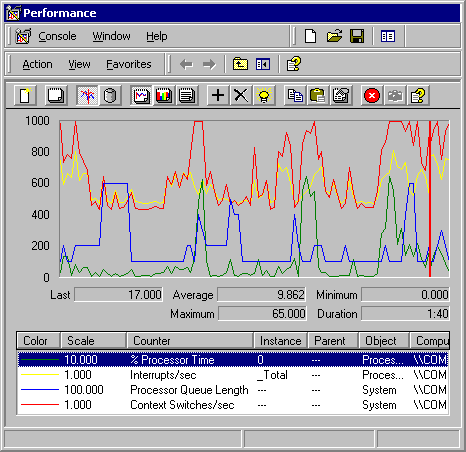Screen dimensions: 466x452
Task: Click the Counter column header
Action: tap(190, 341)
